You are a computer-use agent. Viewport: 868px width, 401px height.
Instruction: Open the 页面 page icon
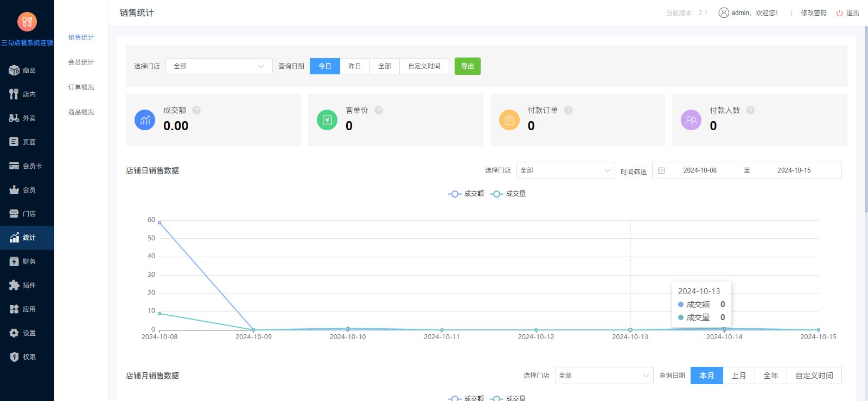(x=14, y=142)
